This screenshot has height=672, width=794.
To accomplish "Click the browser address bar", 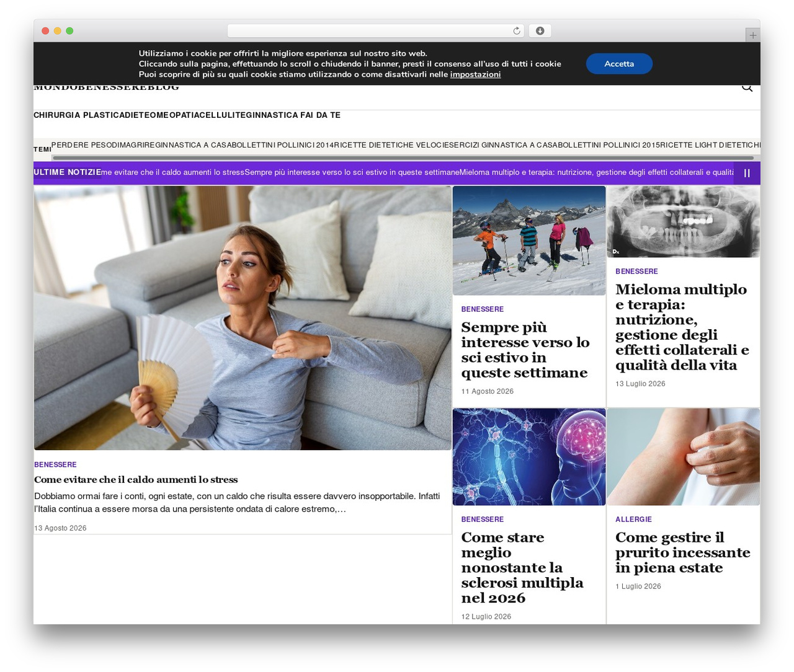I will [x=376, y=31].
